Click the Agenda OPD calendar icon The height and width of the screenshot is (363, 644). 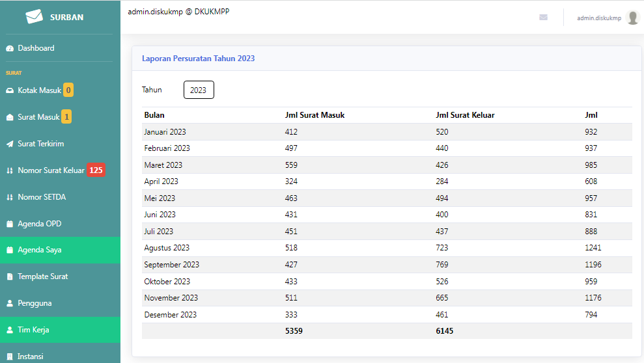click(x=10, y=224)
